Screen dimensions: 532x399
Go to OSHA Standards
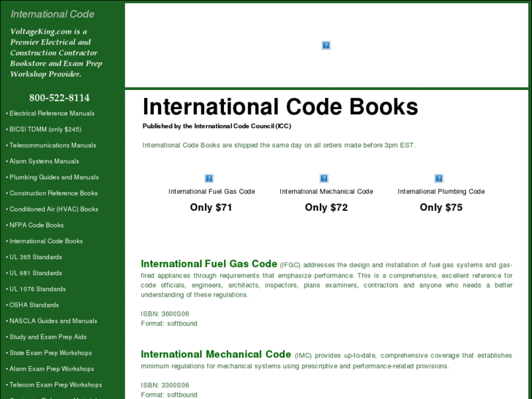[34, 305]
